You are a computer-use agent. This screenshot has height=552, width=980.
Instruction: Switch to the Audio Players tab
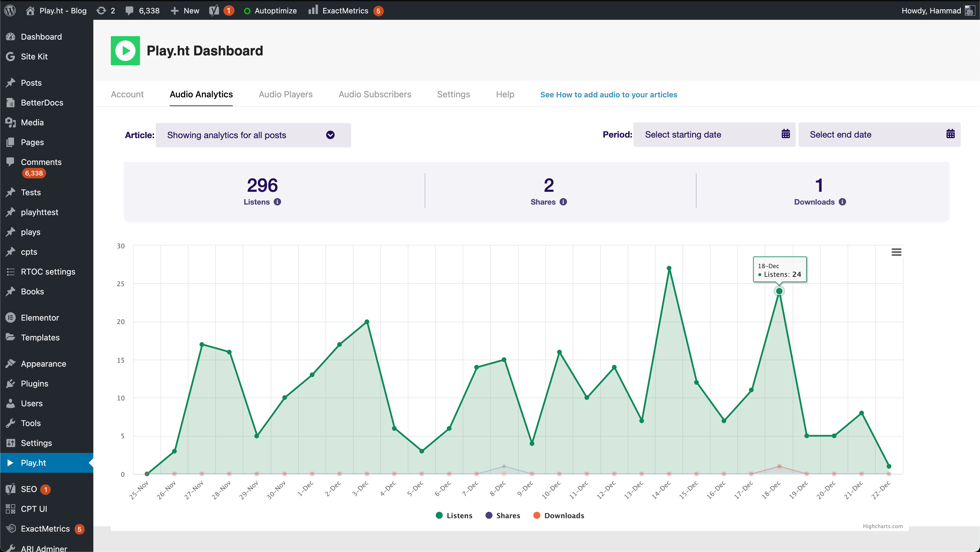(285, 94)
